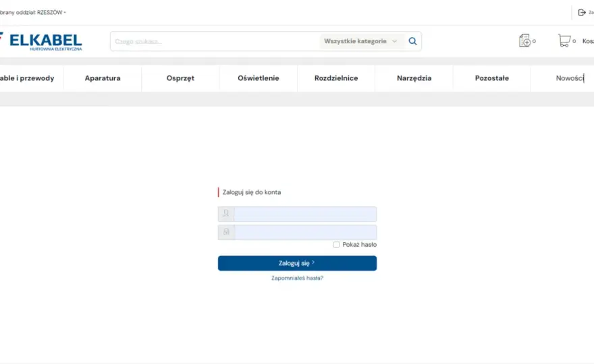
Task: Focus the password input field
Action: click(x=305, y=233)
